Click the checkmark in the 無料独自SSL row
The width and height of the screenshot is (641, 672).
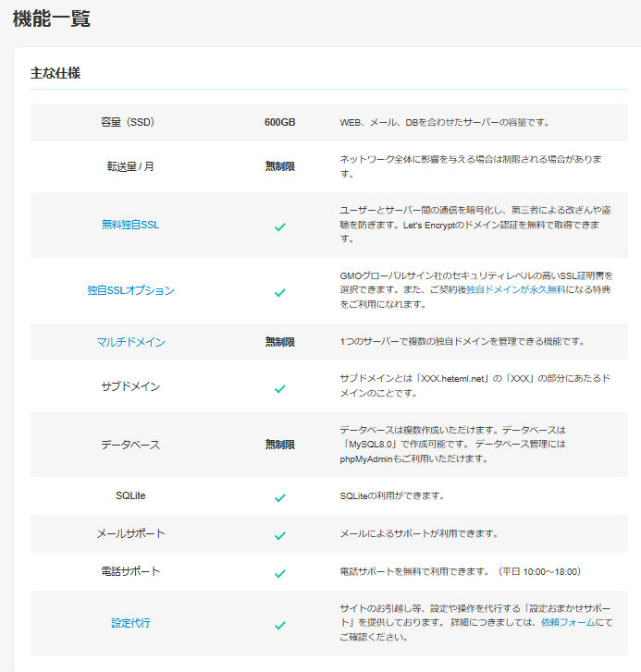coord(279,226)
